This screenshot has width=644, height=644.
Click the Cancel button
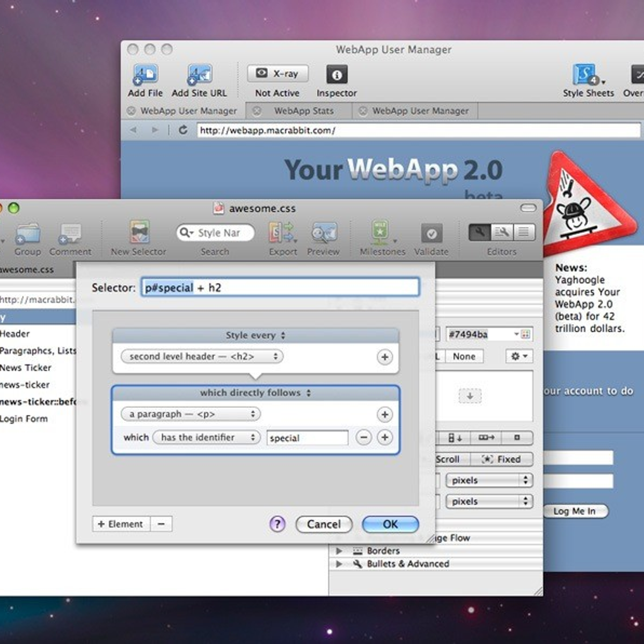tap(324, 524)
